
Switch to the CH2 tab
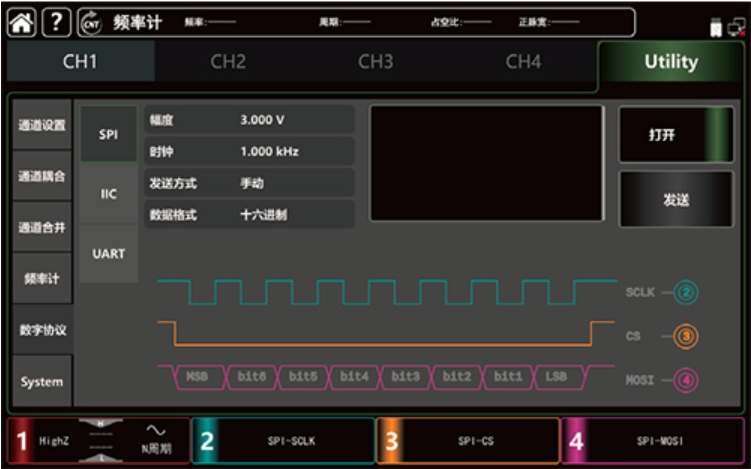[x=228, y=62]
